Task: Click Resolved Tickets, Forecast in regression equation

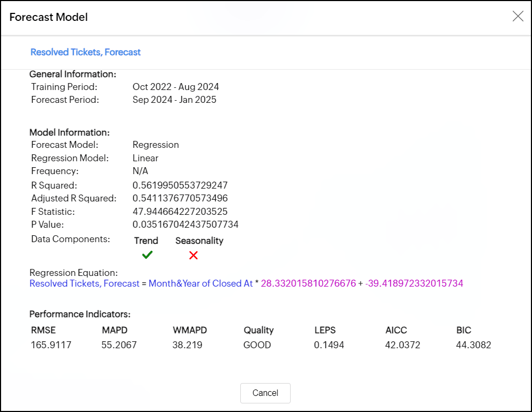Action: pyautogui.click(x=84, y=283)
